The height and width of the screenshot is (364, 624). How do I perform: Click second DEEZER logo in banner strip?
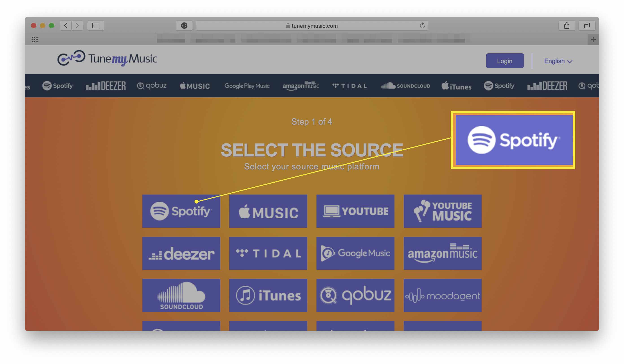[547, 86]
